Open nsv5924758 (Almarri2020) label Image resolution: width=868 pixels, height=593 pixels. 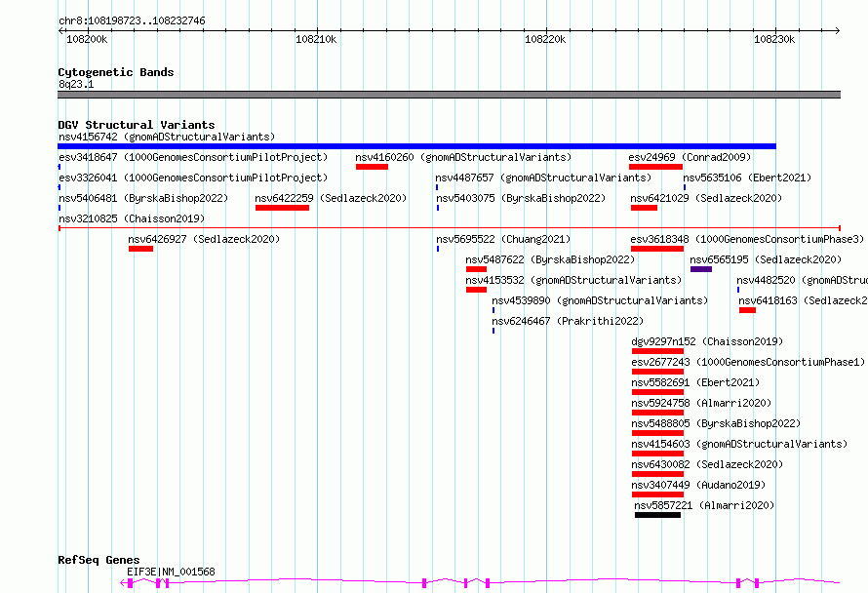(x=701, y=403)
